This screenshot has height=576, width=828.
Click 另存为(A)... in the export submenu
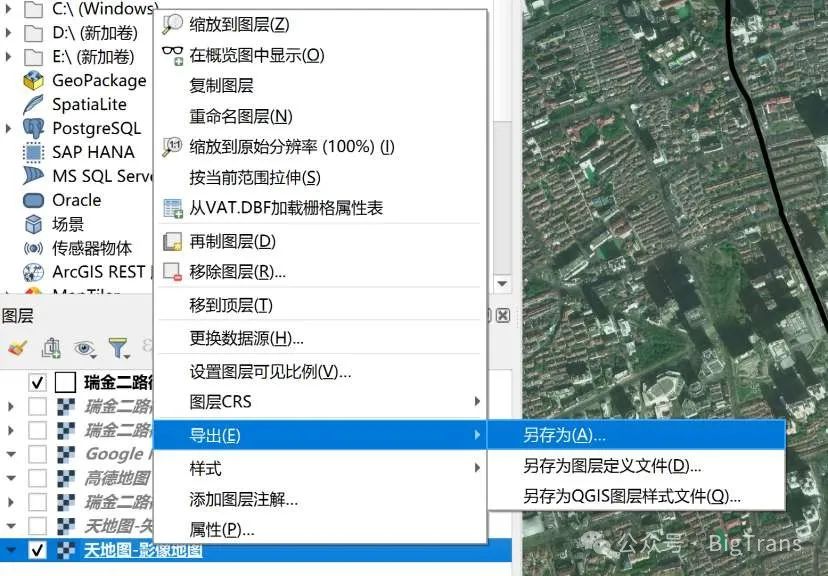[636, 435]
